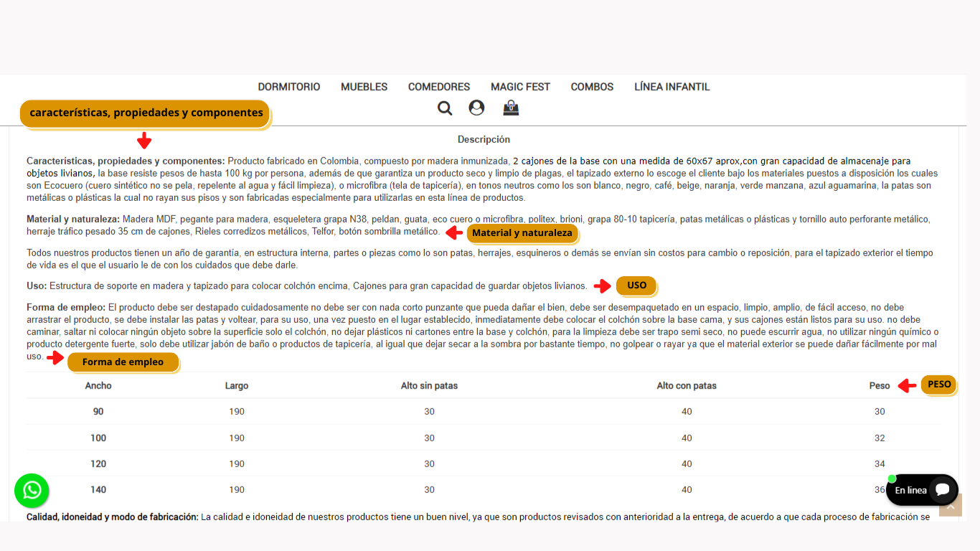Select the Ancho 120 cell

coord(98,463)
